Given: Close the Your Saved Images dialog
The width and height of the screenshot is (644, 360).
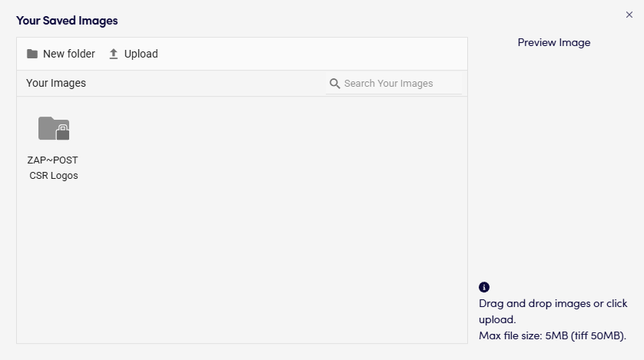Looking at the screenshot, I should point(630,14).
